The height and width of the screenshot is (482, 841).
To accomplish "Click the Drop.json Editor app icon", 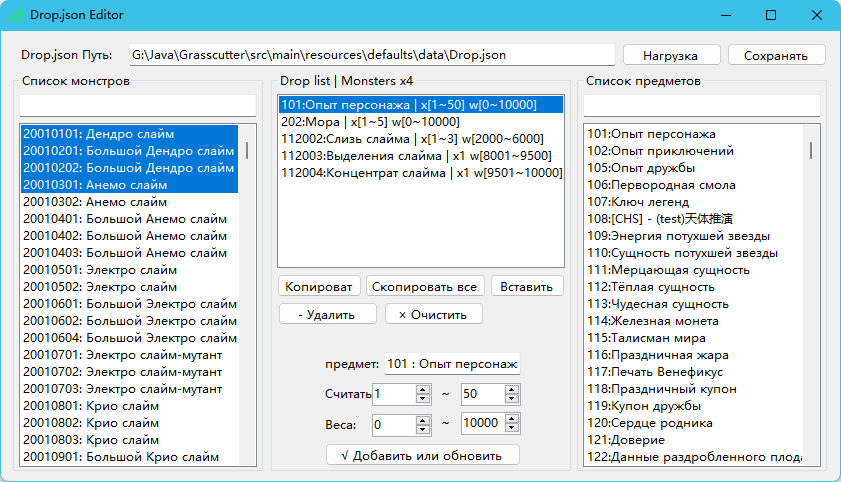I will [x=16, y=16].
